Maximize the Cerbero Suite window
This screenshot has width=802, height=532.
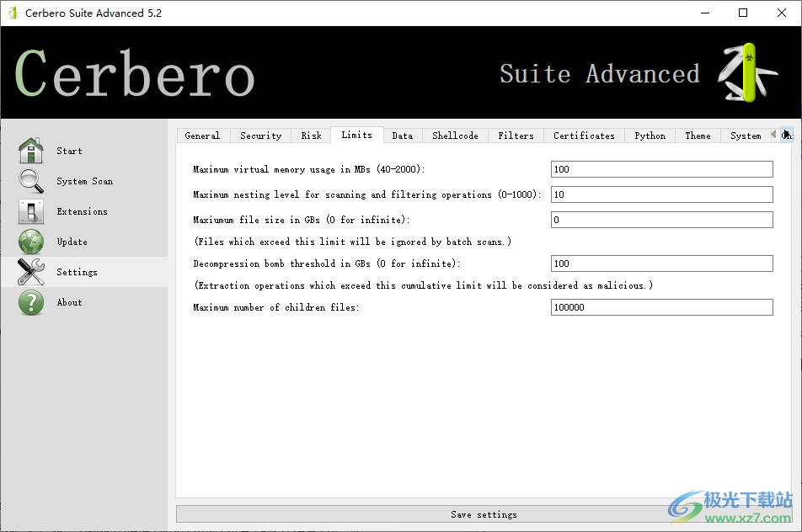pyautogui.click(x=743, y=13)
